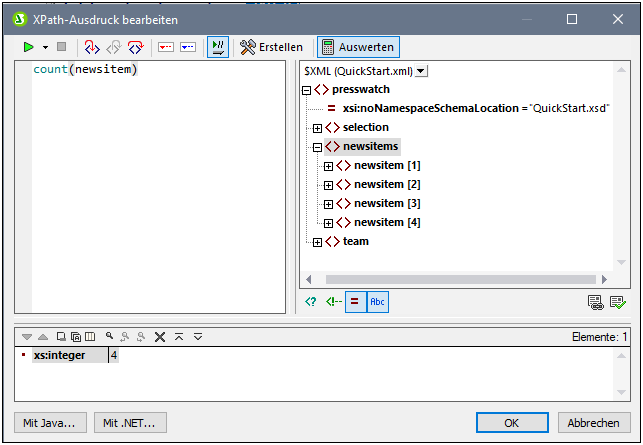Click the Mit .NET... button
Screen dimensions: 643x445
(130, 423)
